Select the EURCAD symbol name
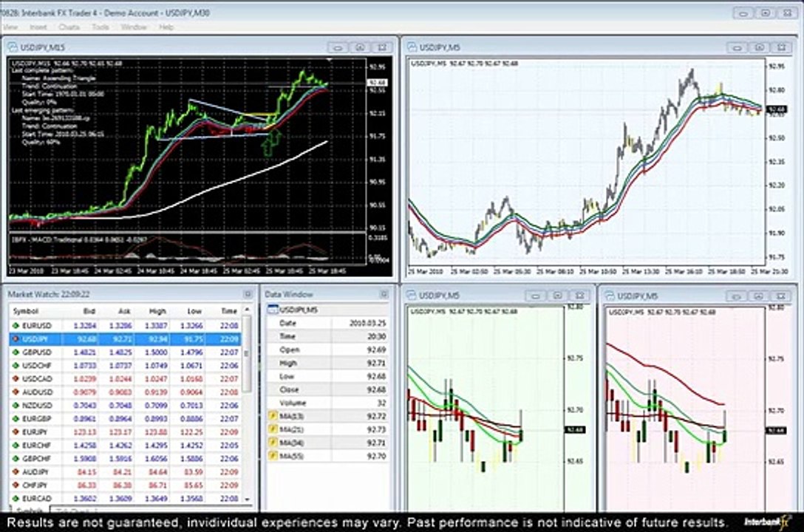Image resolution: width=804 pixels, height=532 pixels. (x=37, y=498)
